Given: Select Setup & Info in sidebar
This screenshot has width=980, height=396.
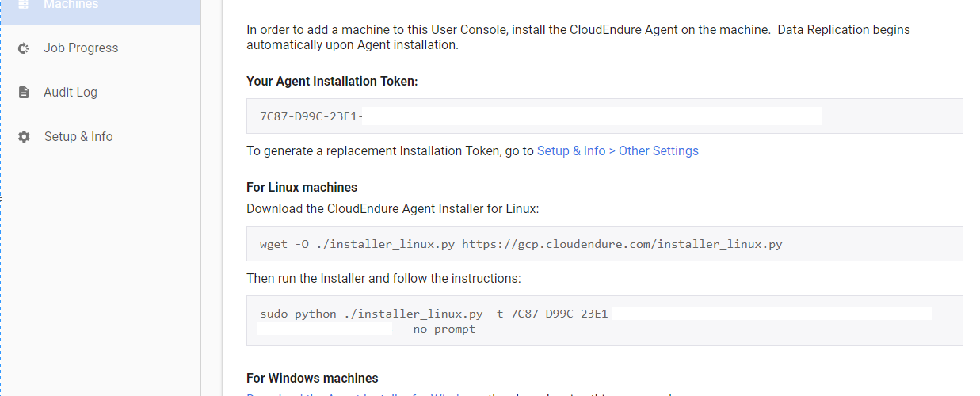Looking at the screenshot, I should click(78, 137).
